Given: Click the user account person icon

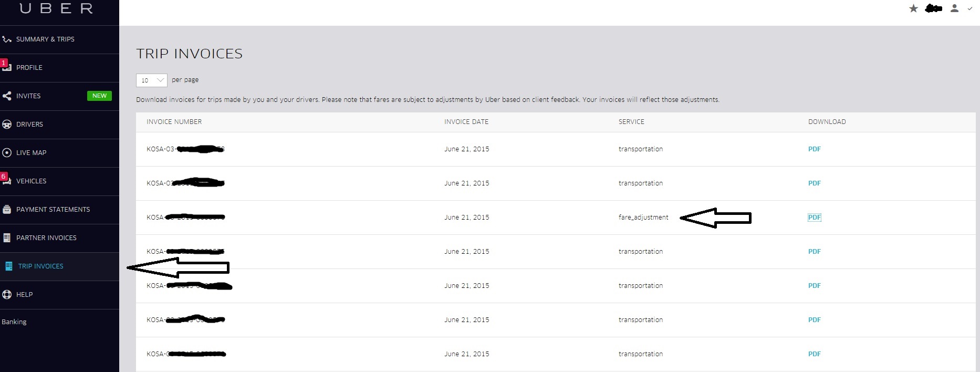Looking at the screenshot, I should click(x=955, y=8).
